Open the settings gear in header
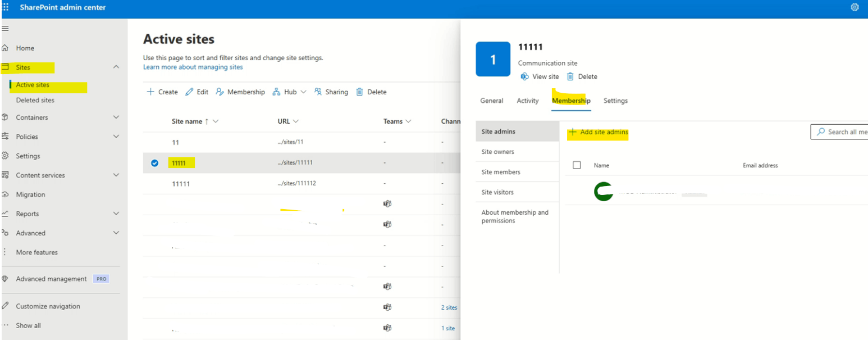The width and height of the screenshot is (868, 340). pos(855,7)
